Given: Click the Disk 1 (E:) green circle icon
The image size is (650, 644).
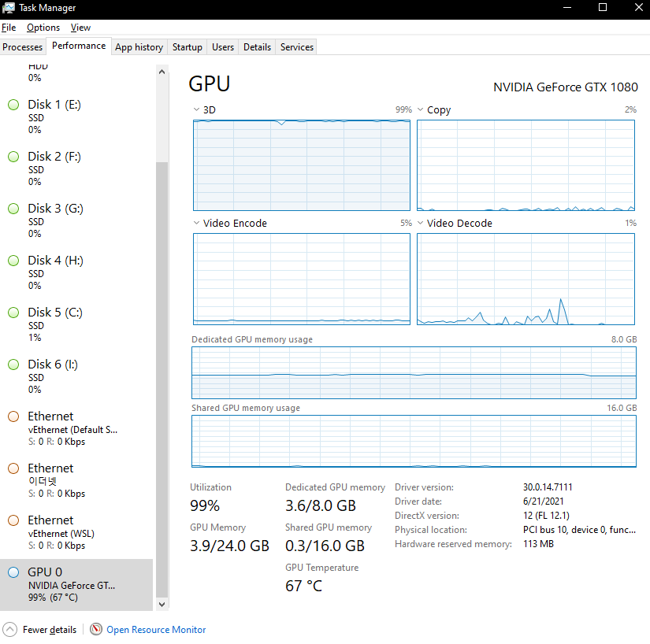Looking at the screenshot, I should 13,105.
